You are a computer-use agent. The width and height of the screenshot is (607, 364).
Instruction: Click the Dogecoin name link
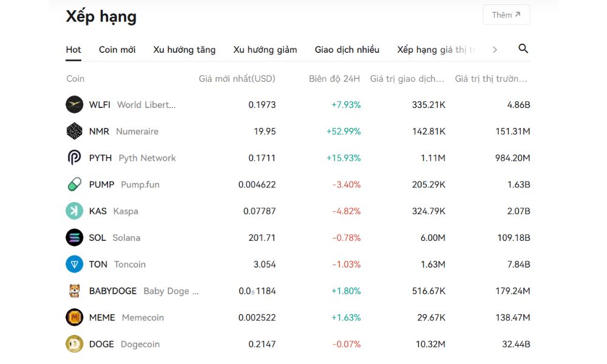pos(140,344)
